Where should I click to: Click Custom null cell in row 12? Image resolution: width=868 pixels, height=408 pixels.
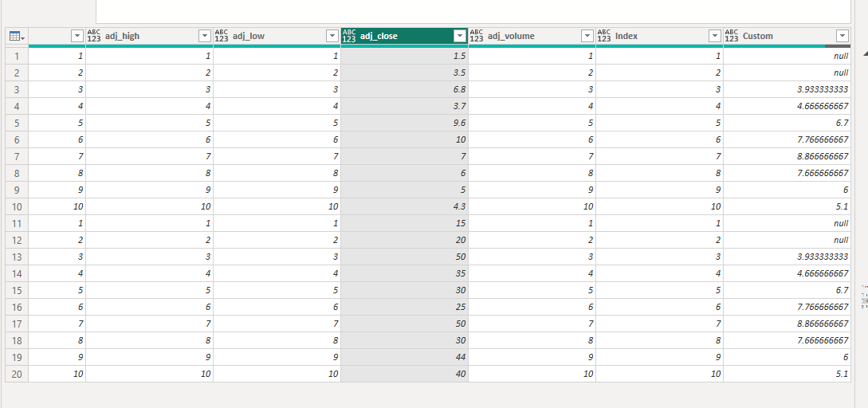coord(787,241)
